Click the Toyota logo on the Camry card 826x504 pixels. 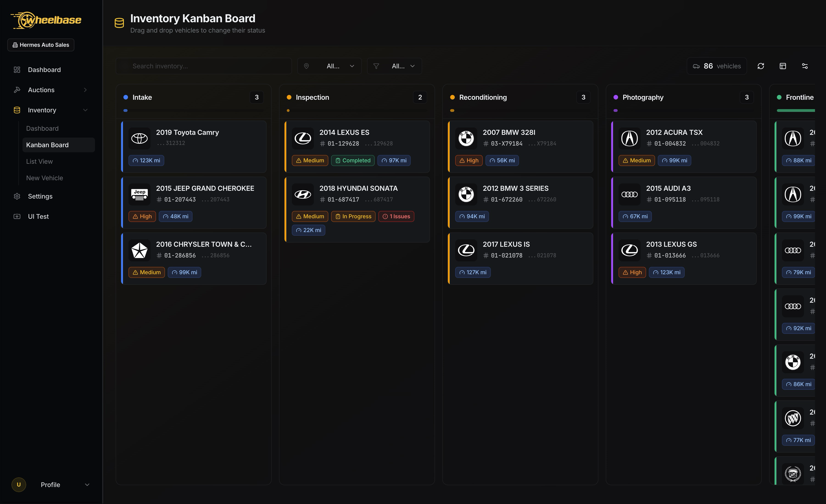140,138
